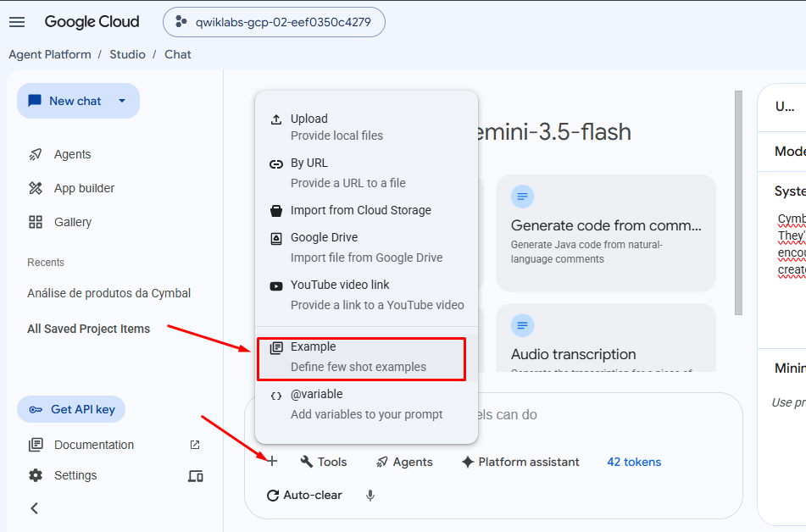The height and width of the screenshot is (532, 806).
Task: Open Agents in the sidebar
Action: (73, 154)
